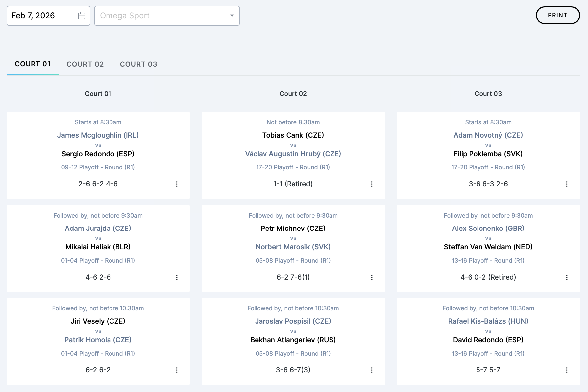The image size is (588, 392).
Task: Open options menu for Novotný vs Poklemba match
Action: [567, 184]
